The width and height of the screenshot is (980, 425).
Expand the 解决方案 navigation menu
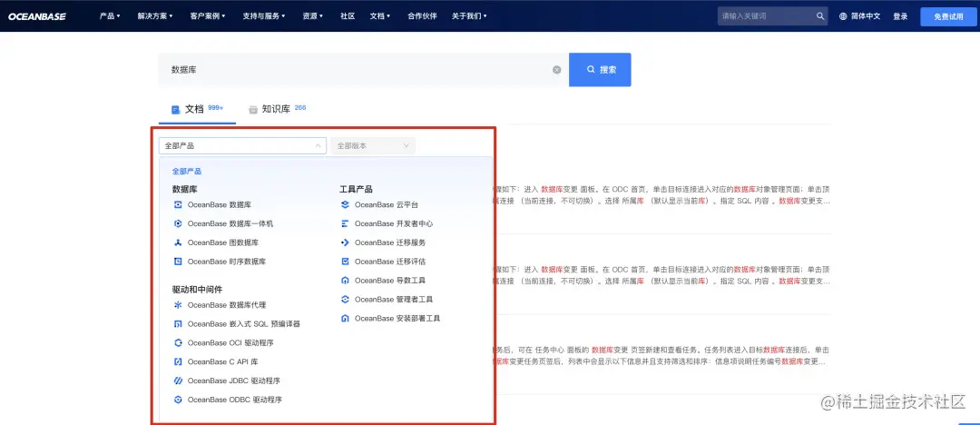[x=155, y=16]
